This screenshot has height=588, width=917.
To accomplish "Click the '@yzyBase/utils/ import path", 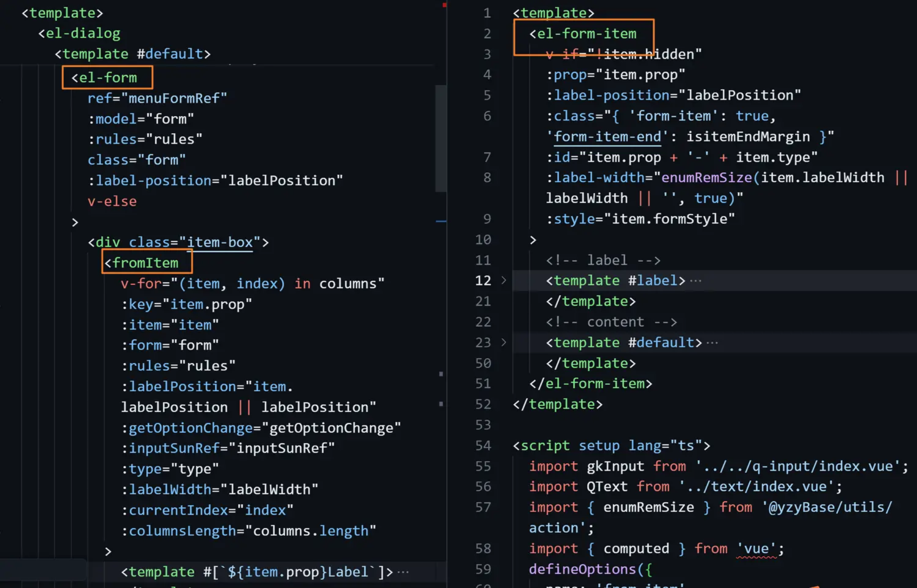I will click(826, 507).
